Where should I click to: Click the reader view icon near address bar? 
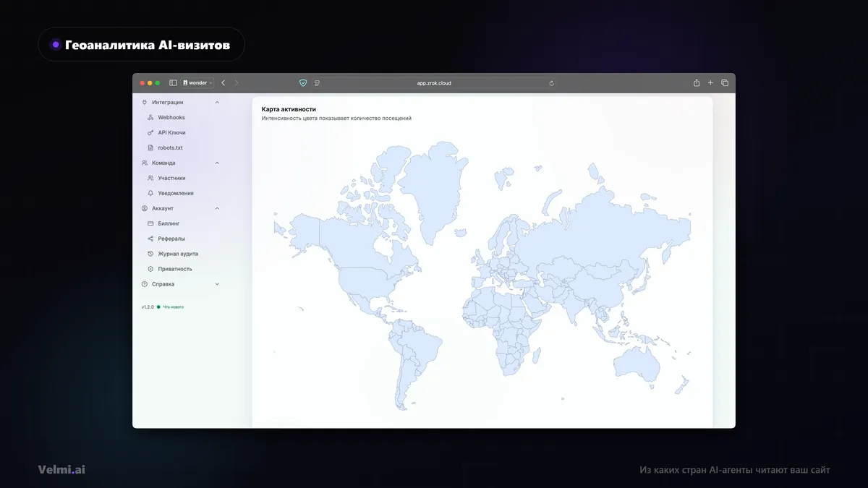(317, 83)
